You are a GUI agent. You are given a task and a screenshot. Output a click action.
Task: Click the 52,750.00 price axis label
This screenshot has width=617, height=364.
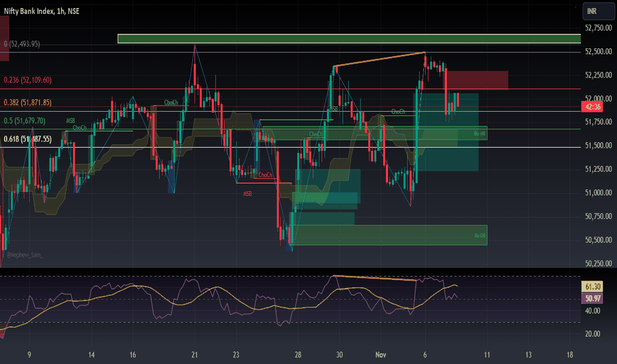click(x=598, y=28)
